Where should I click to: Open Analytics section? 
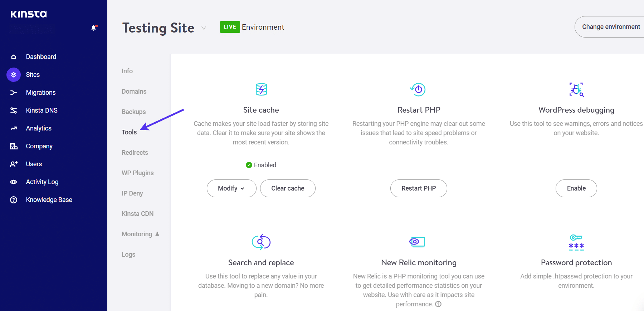point(39,128)
